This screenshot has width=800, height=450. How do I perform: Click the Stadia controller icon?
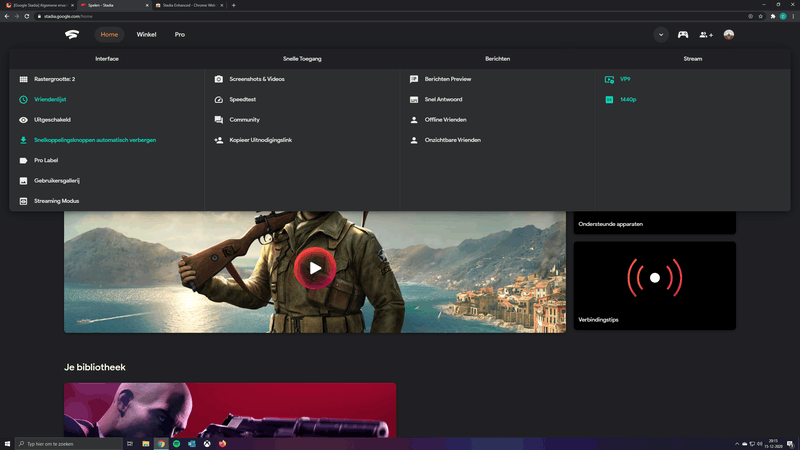pyautogui.click(x=683, y=35)
